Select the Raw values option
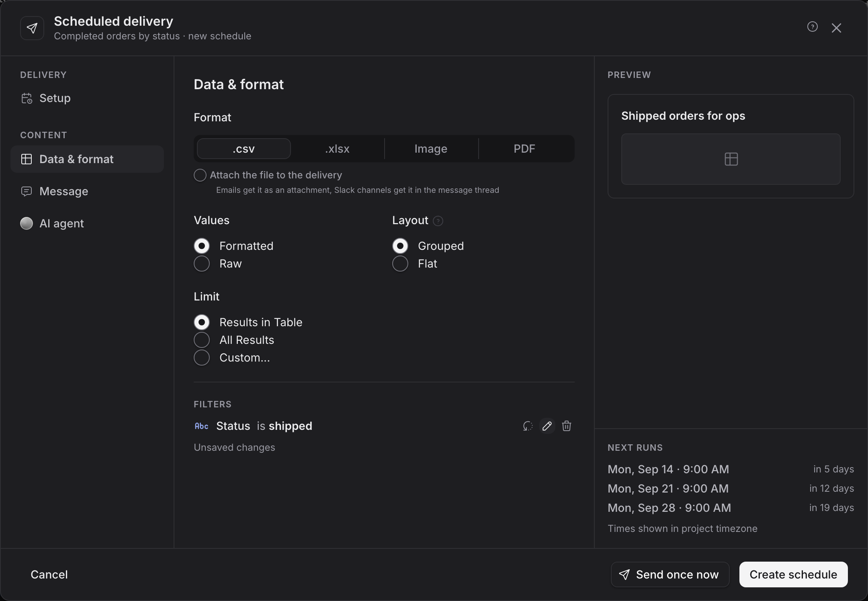The height and width of the screenshot is (601, 868). click(x=202, y=264)
